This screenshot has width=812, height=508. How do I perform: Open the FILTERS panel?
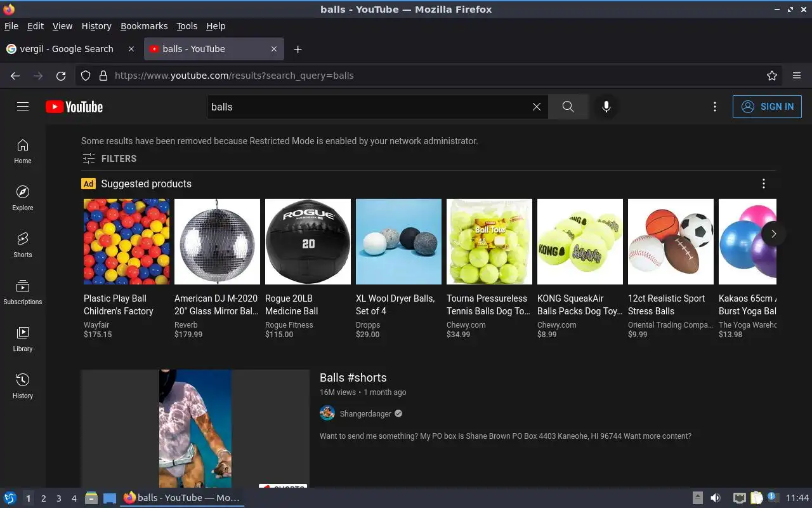[109, 159]
